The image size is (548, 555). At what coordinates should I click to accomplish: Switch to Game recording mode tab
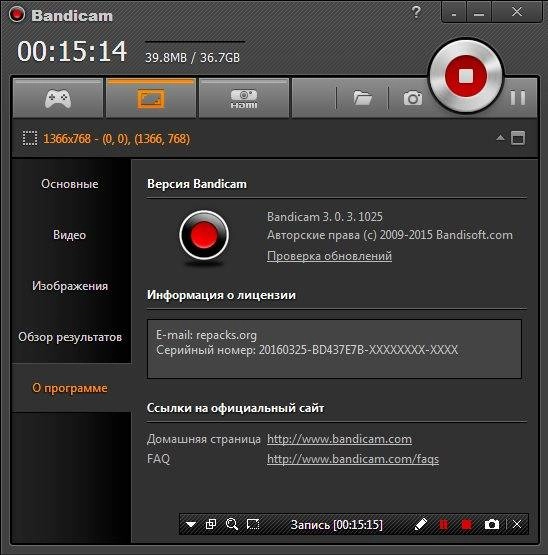(58, 98)
